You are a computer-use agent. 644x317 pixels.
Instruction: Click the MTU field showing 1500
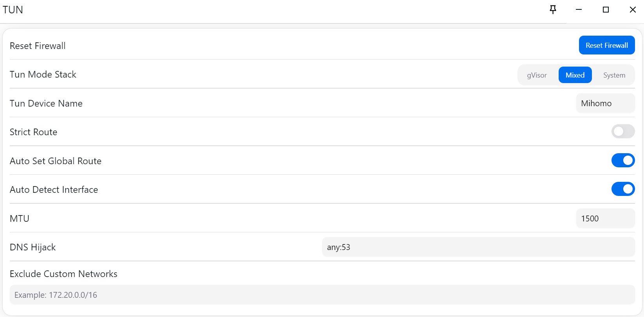coord(605,219)
